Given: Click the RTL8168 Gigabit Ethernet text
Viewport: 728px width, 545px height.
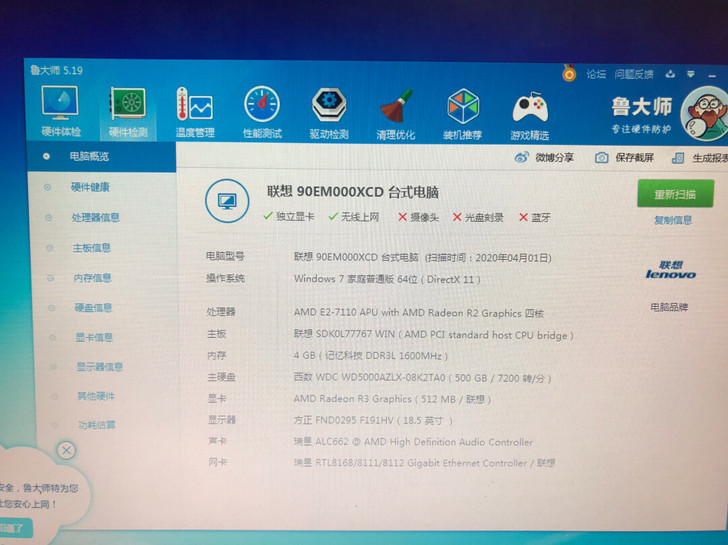Looking at the screenshot, I should 424,463.
